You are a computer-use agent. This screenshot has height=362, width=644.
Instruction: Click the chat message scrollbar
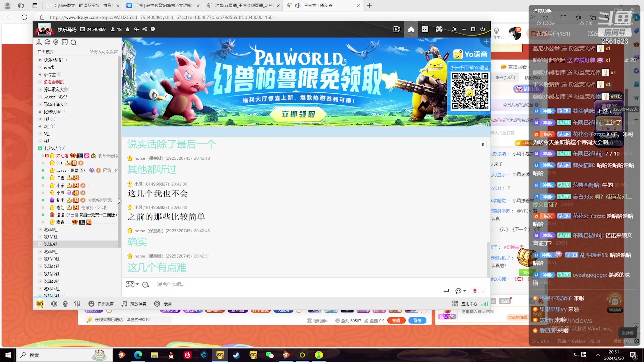point(488,259)
